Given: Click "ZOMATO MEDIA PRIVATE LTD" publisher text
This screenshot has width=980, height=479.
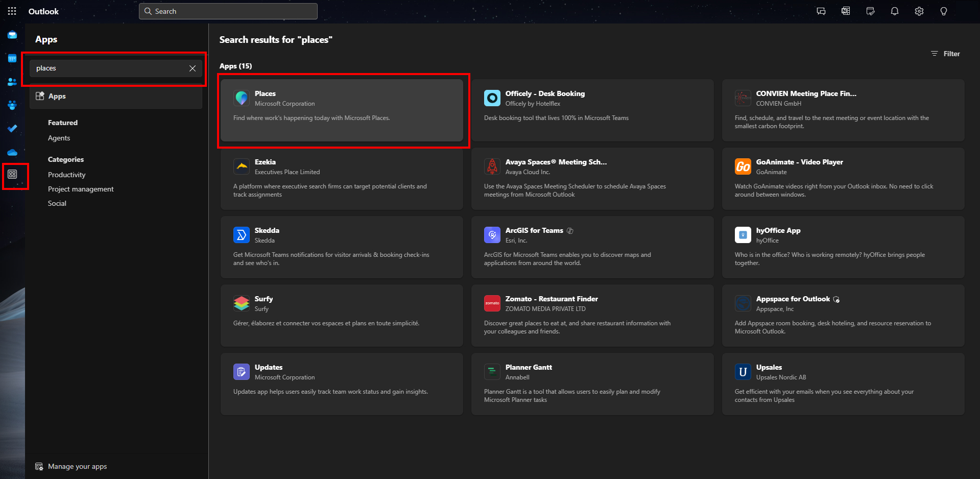Looking at the screenshot, I should click(545, 309).
